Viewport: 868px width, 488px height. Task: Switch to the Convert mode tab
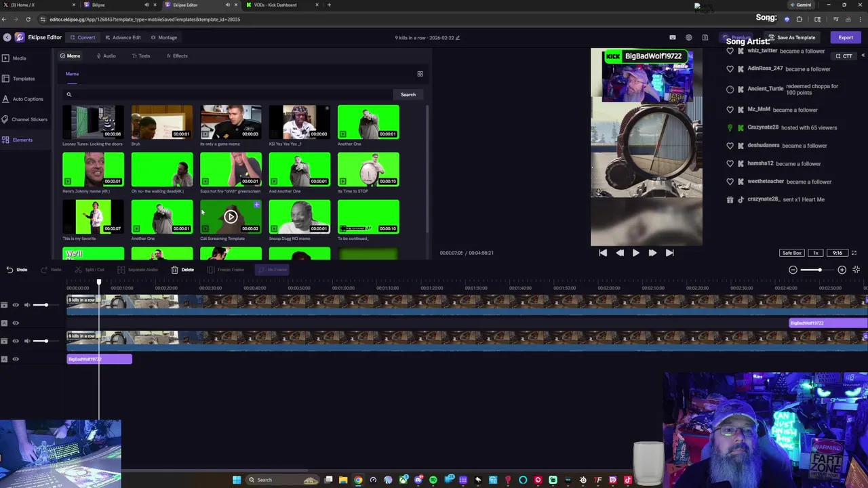[x=82, y=37]
